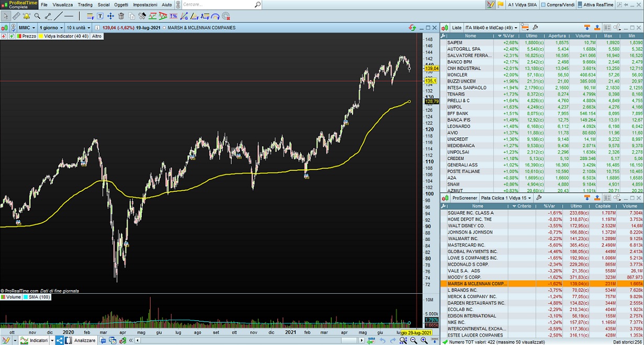Open the Trading menu
Image resolution: width=644 pixels, height=345 pixels.
[x=85, y=5]
